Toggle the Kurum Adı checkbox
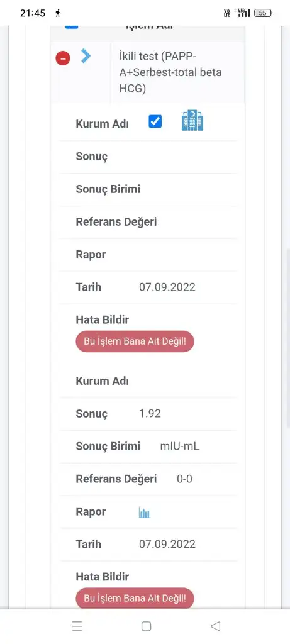This screenshot has width=290, height=644. coord(155,121)
